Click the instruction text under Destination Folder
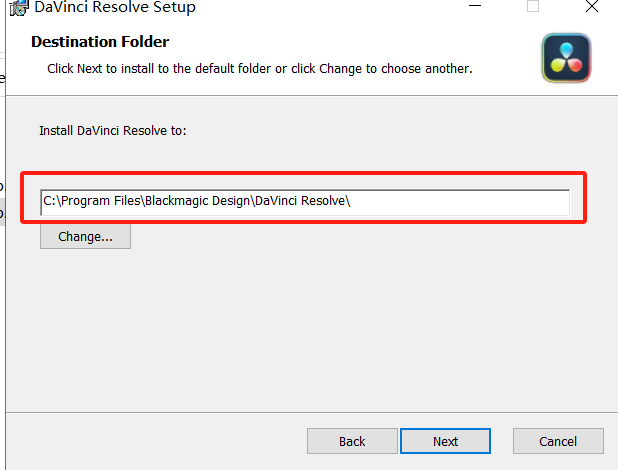The height and width of the screenshot is (470, 618). [x=260, y=69]
